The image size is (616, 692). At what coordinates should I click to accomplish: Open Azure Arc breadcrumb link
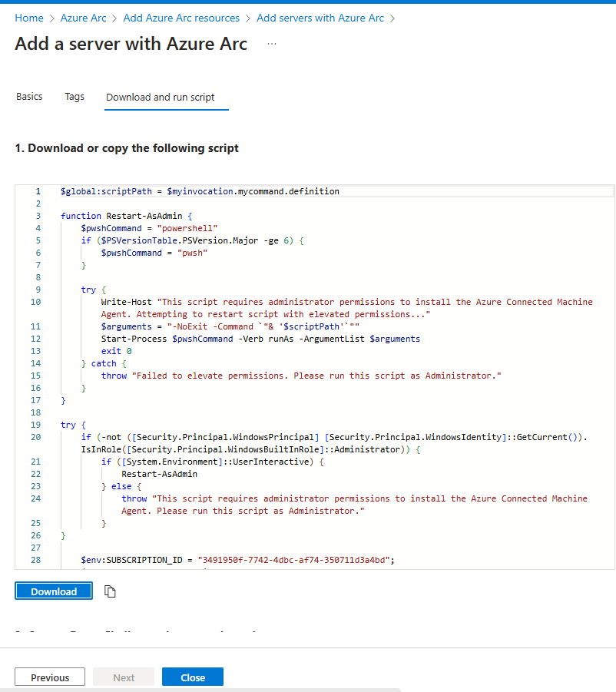84,18
